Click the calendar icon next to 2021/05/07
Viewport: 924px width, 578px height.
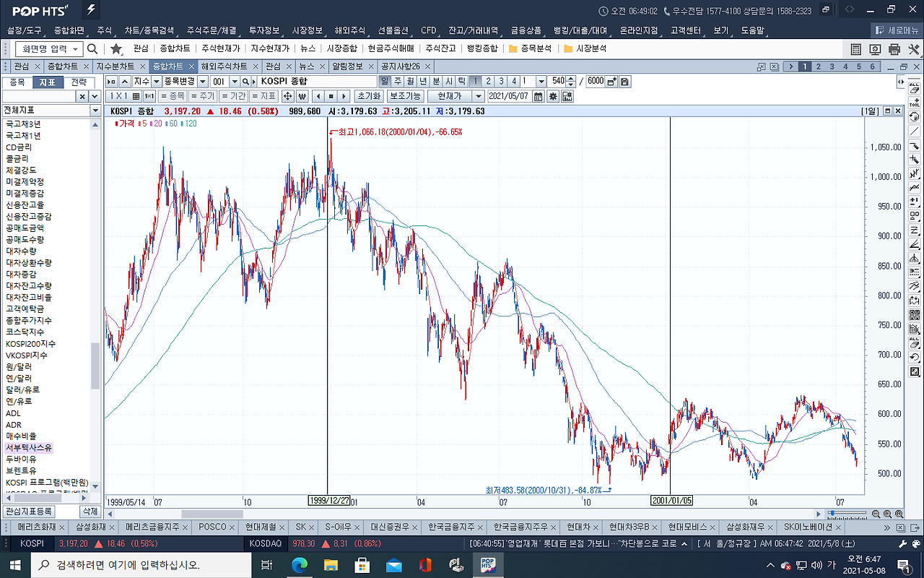(x=538, y=96)
